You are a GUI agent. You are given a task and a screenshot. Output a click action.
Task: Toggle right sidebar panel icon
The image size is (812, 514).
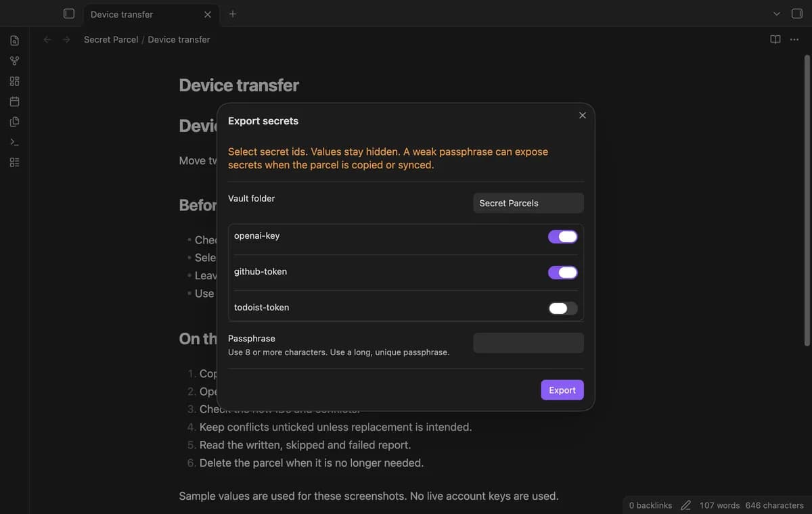click(x=797, y=14)
